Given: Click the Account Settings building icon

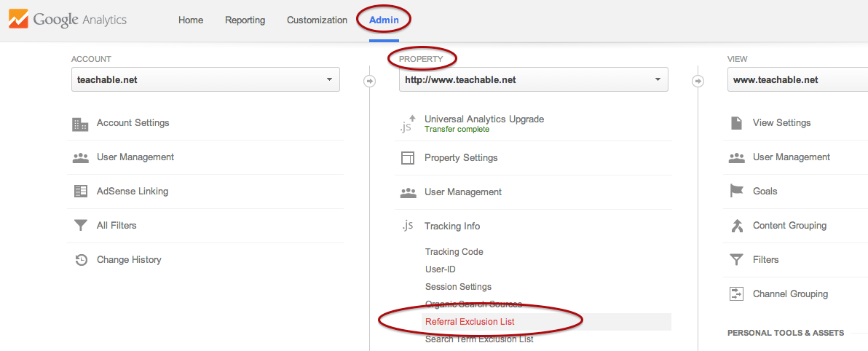Looking at the screenshot, I should coord(81,124).
